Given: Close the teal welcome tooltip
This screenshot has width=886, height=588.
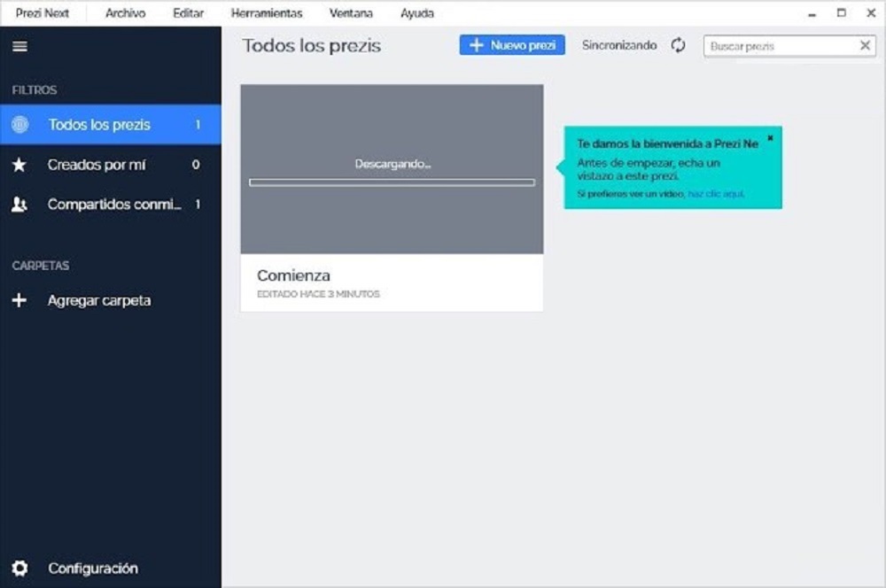Looking at the screenshot, I should 770,138.
